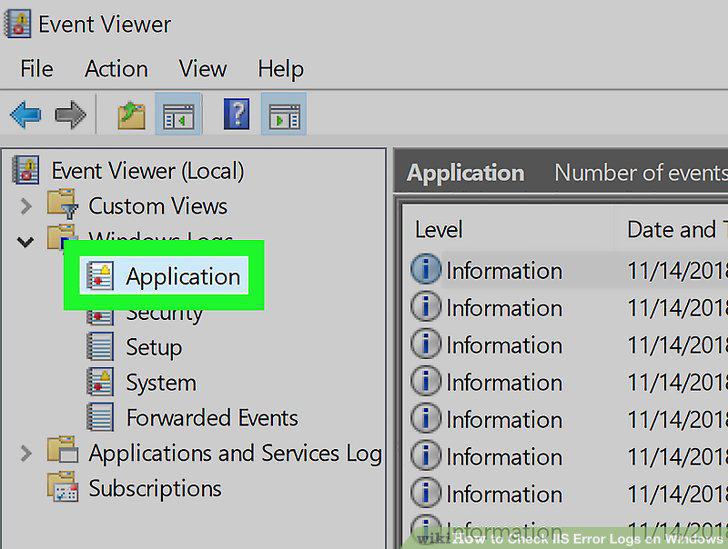This screenshot has height=549, width=728.
Task: Select the Forwarded Events log
Action: 212,418
